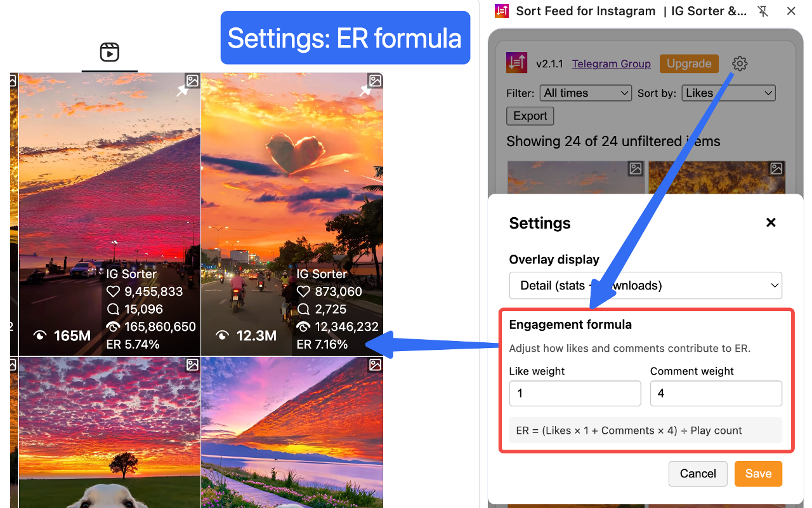The image size is (812, 508).
Task: Click pin icon on the 165M views post
Action: 182,91
